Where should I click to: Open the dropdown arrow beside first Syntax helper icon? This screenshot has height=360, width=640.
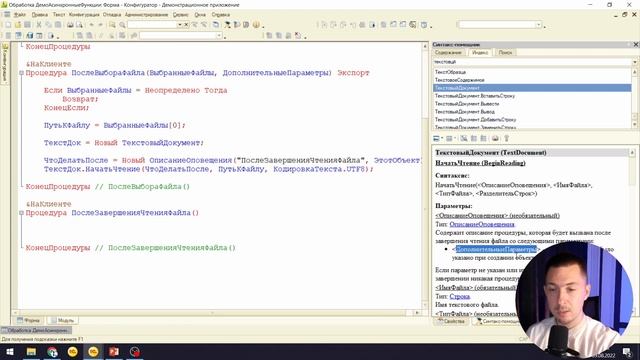pyautogui.click(x=442, y=138)
